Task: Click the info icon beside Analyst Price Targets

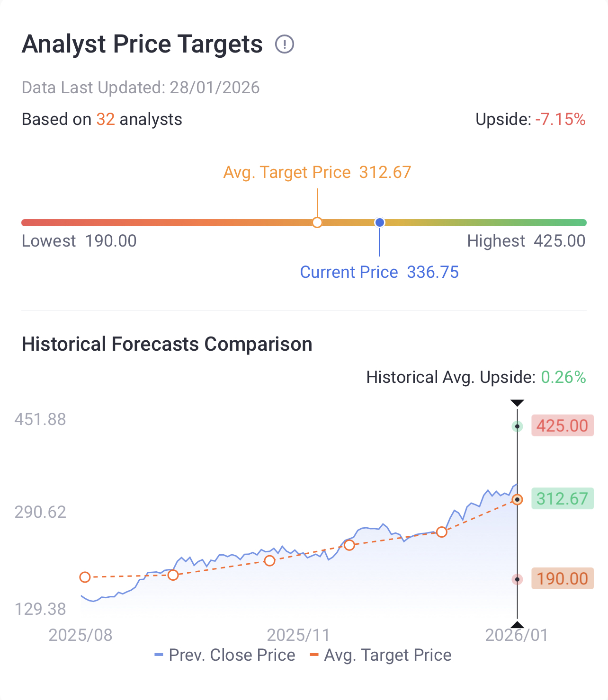Action: click(285, 44)
